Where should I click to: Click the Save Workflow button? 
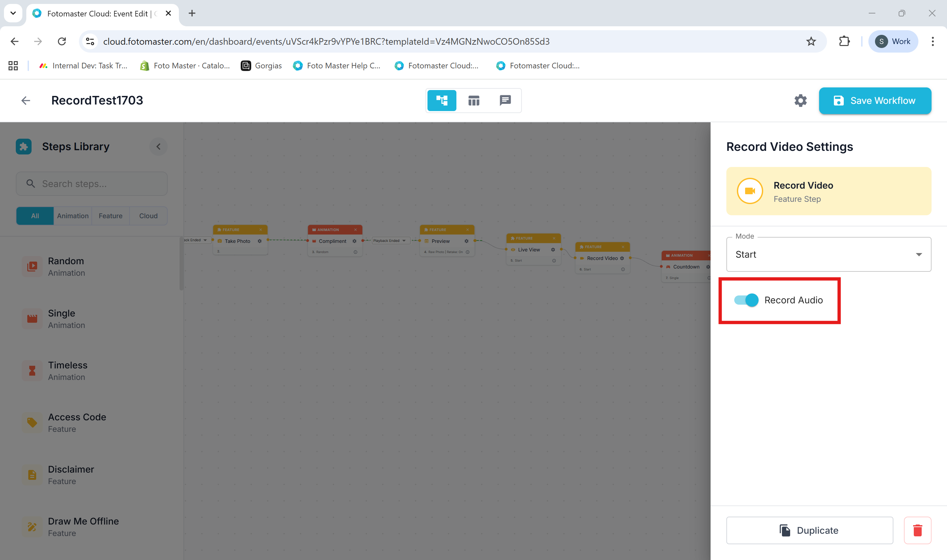(x=875, y=100)
